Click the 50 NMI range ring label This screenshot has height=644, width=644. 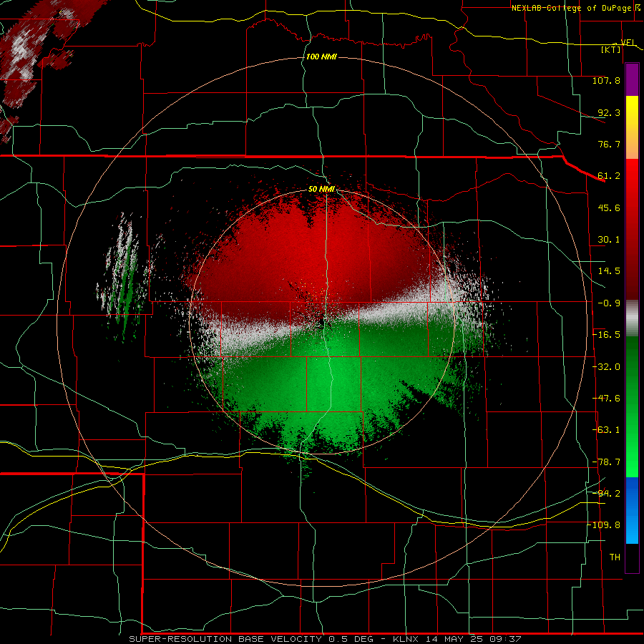321,190
